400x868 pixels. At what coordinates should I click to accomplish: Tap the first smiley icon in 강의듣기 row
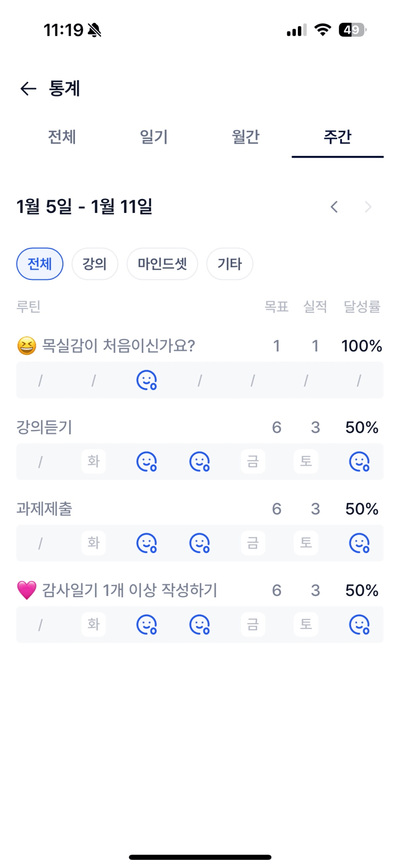point(147,462)
